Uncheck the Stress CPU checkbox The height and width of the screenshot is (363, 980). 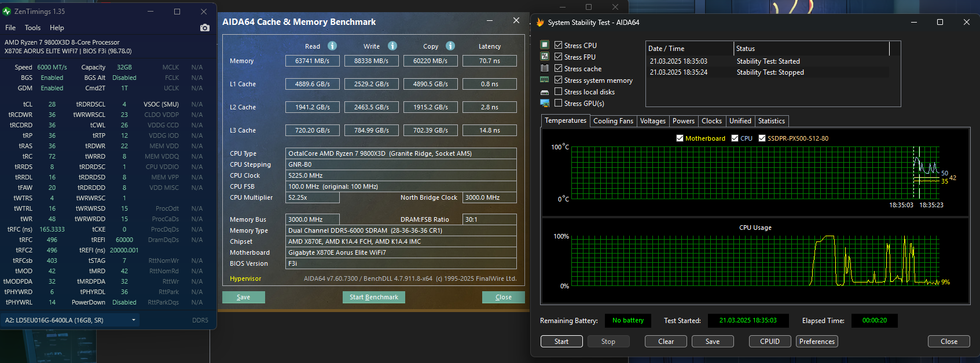[x=558, y=45]
